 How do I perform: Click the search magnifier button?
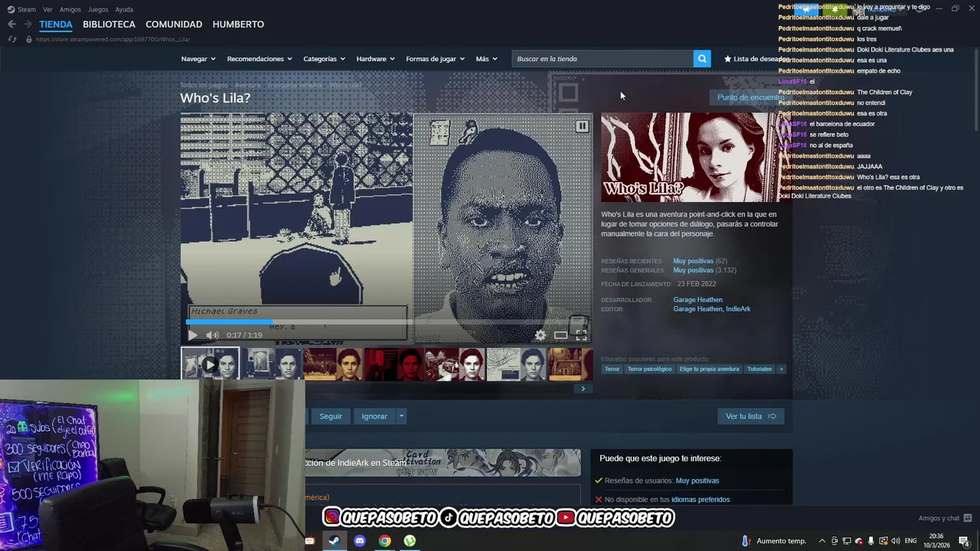click(702, 59)
